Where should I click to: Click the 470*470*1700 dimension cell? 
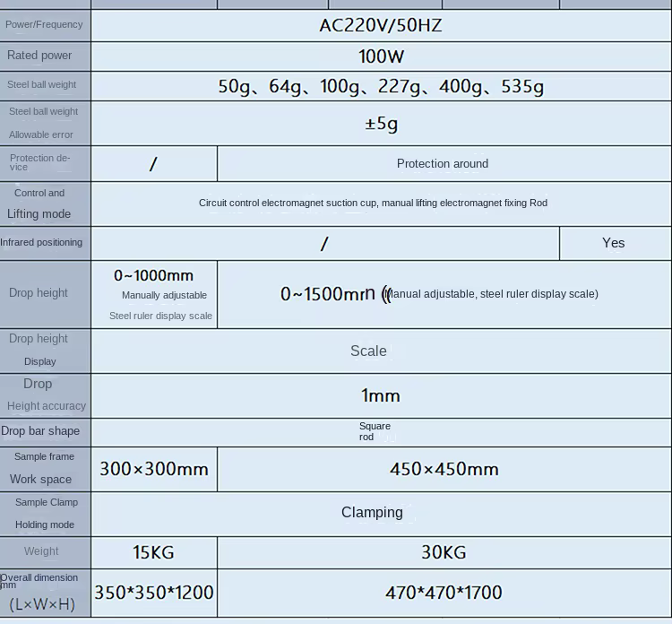click(x=444, y=593)
